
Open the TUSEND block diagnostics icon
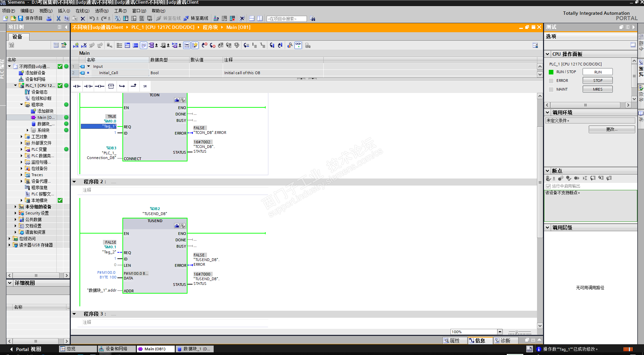pyautogui.click(x=183, y=226)
